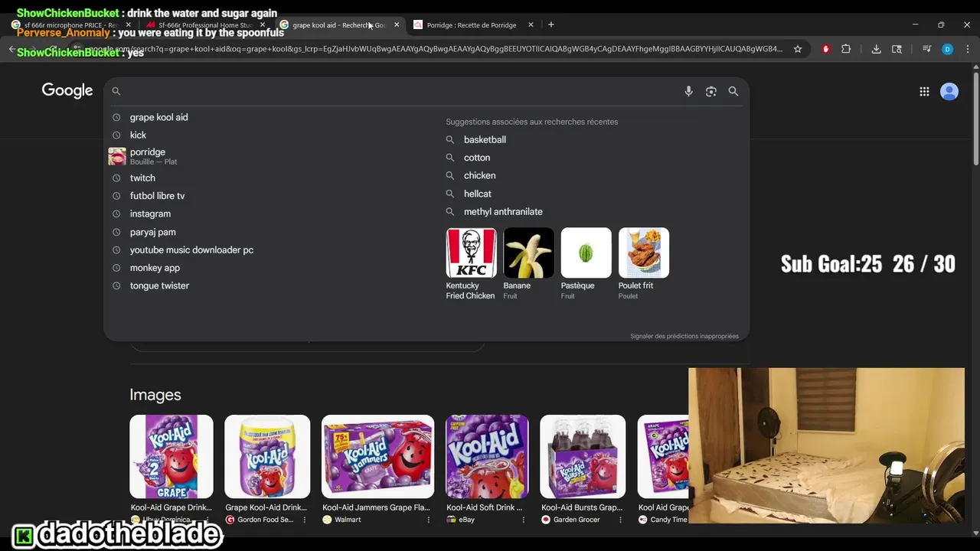Image resolution: width=980 pixels, height=551 pixels.
Task: Open the media controls icon in the toolbar
Action: tap(926, 49)
